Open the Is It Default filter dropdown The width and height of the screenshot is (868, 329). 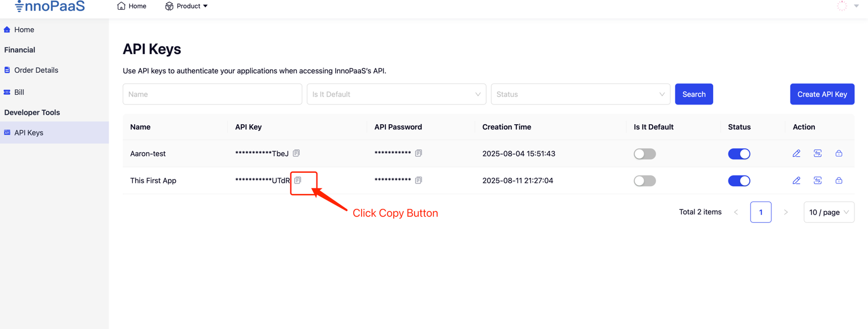[396, 94]
